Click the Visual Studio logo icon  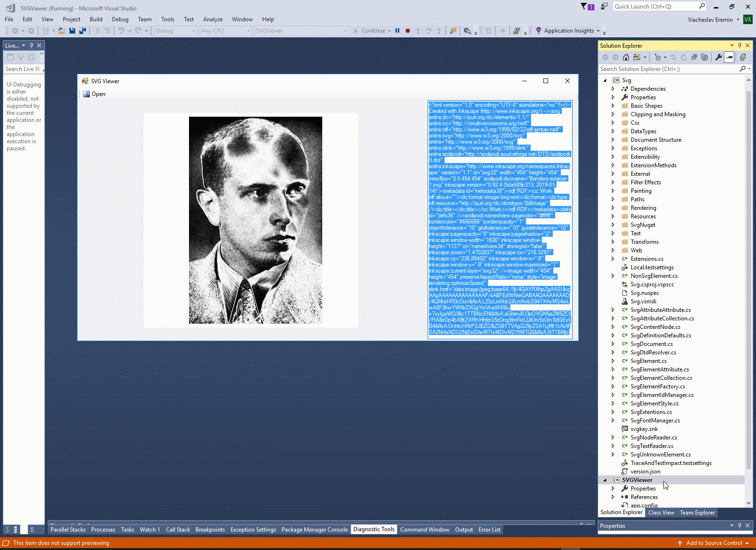point(10,8)
